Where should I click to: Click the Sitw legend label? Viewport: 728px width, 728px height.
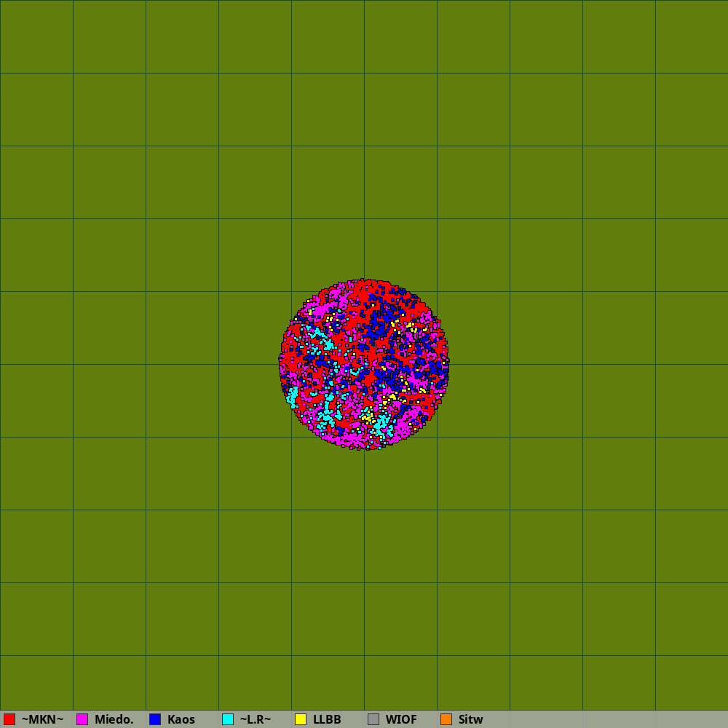tap(471, 719)
